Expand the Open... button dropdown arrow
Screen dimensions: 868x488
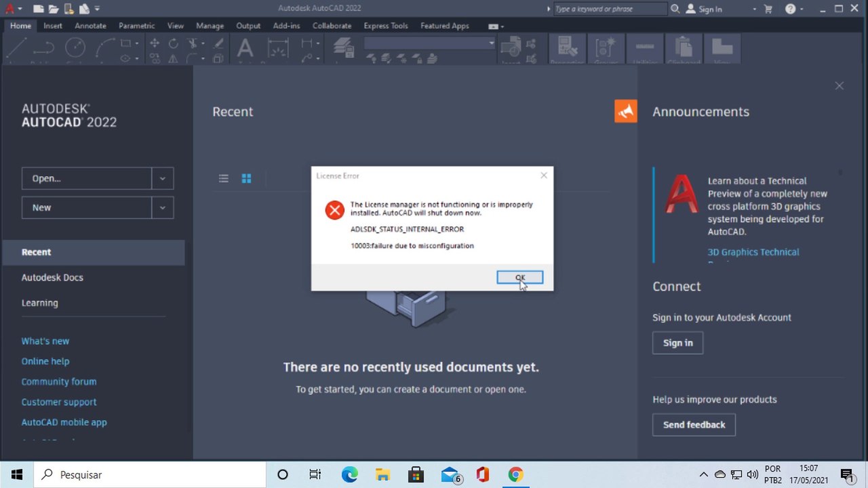click(x=163, y=178)
